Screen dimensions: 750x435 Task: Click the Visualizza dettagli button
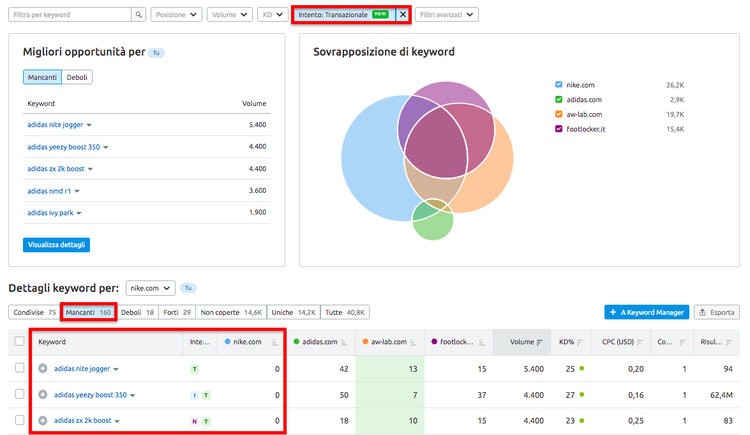point(56,245)
